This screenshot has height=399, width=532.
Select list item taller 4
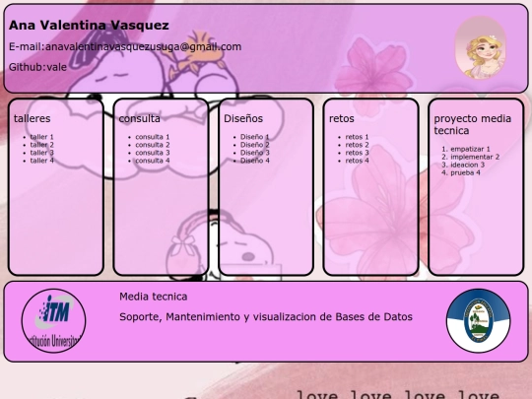(42, 161)
